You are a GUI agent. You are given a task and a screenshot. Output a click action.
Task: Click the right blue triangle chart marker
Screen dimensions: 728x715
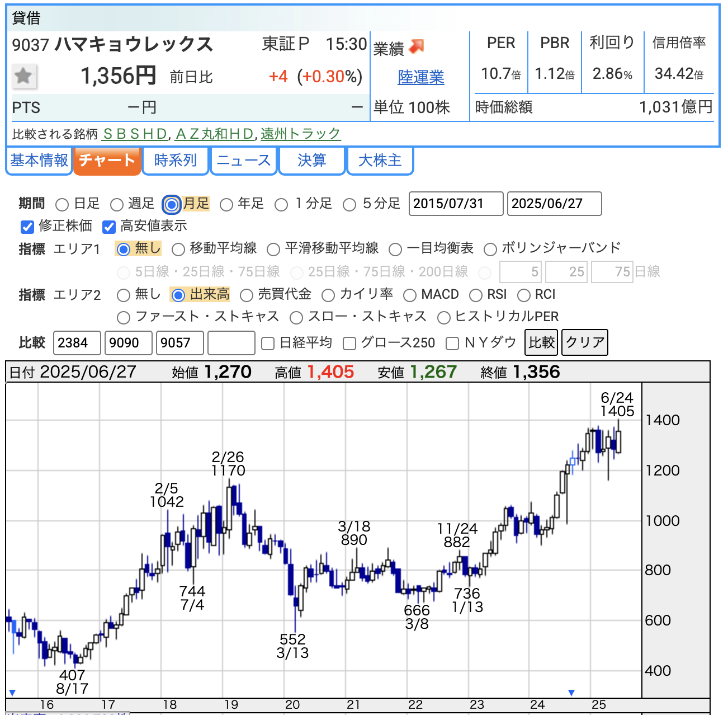571,693
